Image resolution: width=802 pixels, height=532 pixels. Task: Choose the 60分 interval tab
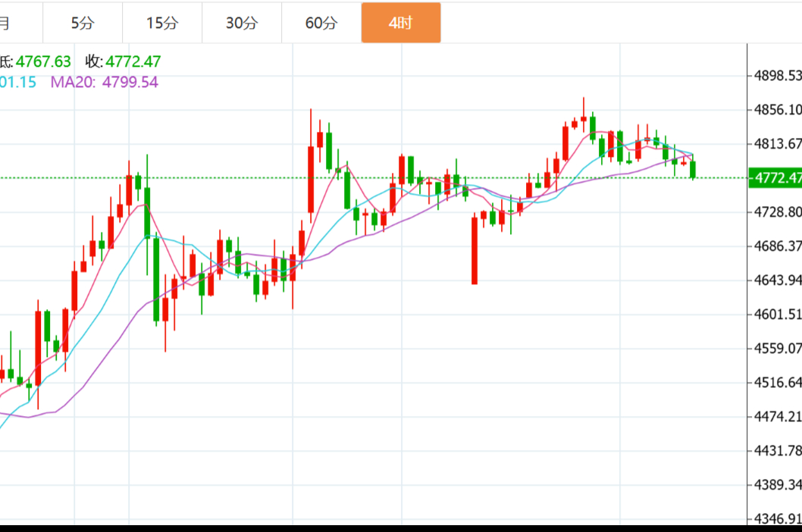coord(321,23)
